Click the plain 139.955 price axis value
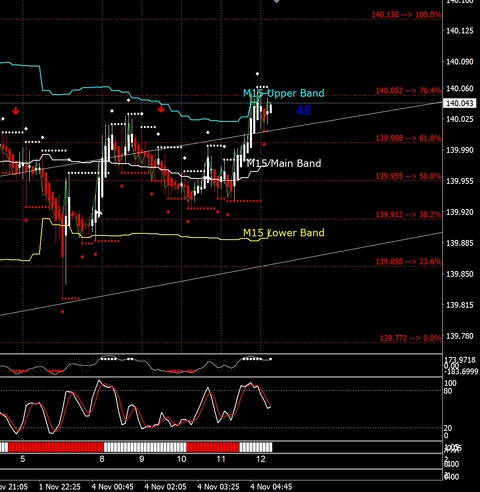Image resolution: width=480 pixels, height=492 pixels. point(460,181)
